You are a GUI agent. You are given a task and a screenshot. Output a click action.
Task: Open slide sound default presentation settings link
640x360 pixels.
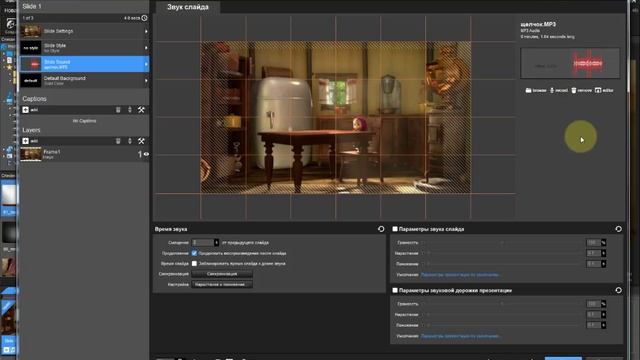click(x=460, y=275)
